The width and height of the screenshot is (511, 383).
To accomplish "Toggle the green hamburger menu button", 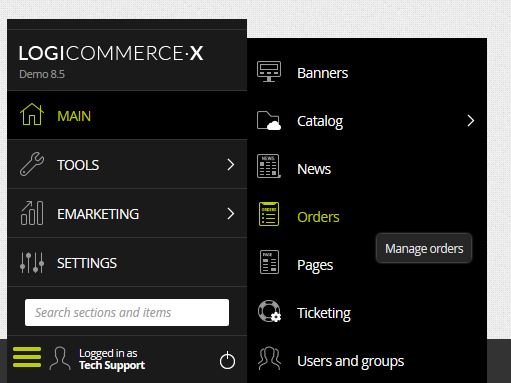I will pyautogui.click(x=27, y=357).
